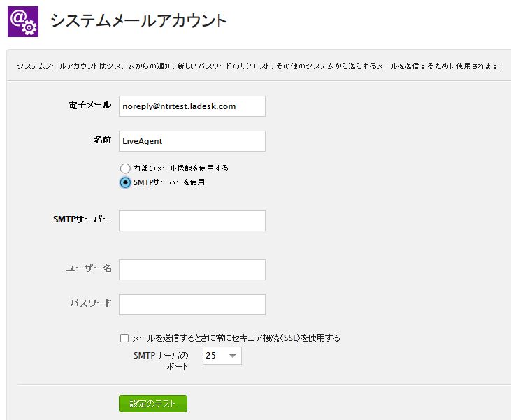Click the 名前 label text
511x420 pixels.
[102, 140]
